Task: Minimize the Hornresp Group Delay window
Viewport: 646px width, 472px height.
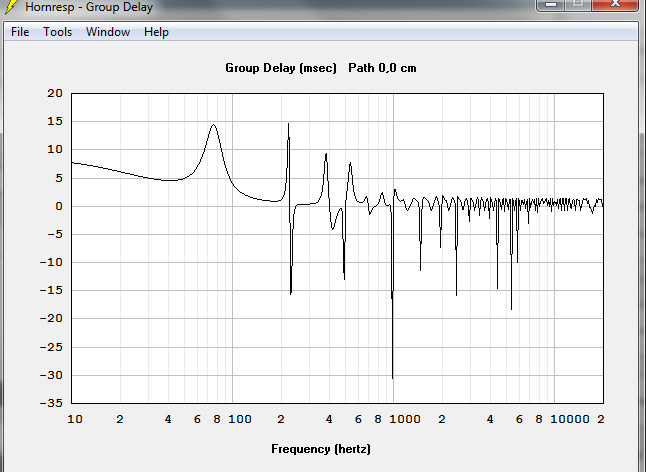Action: (x=552, y=4)
